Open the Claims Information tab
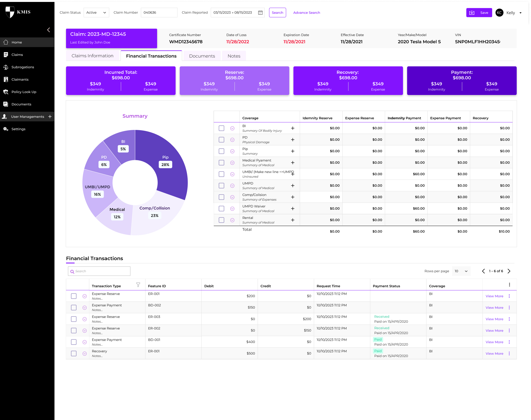 click(92, 56)
